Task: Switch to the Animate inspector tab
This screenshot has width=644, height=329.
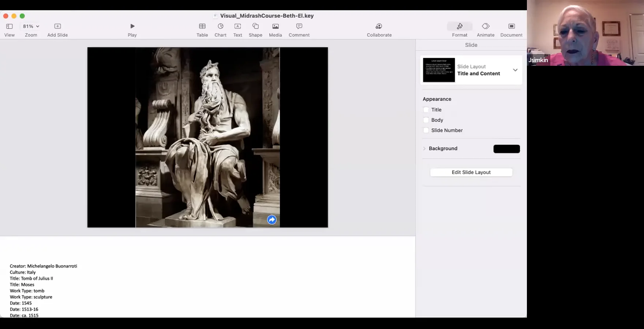Action: 486,26
